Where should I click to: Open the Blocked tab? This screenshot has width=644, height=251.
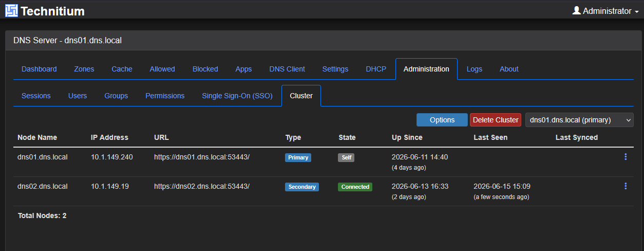[205, 69]
